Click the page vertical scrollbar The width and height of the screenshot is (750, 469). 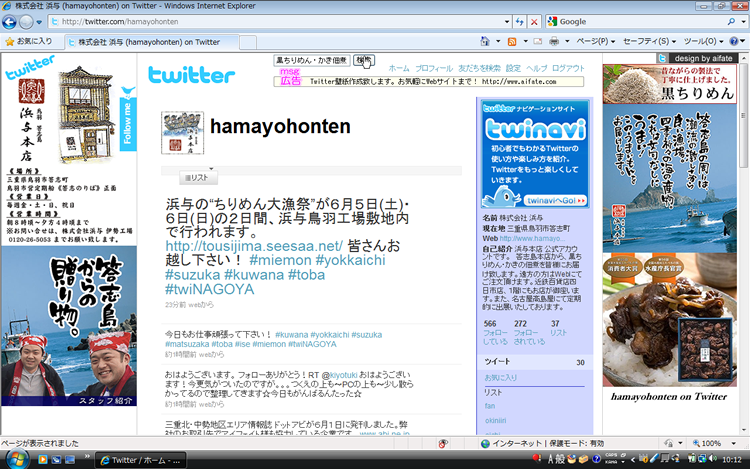click(744, 244)
